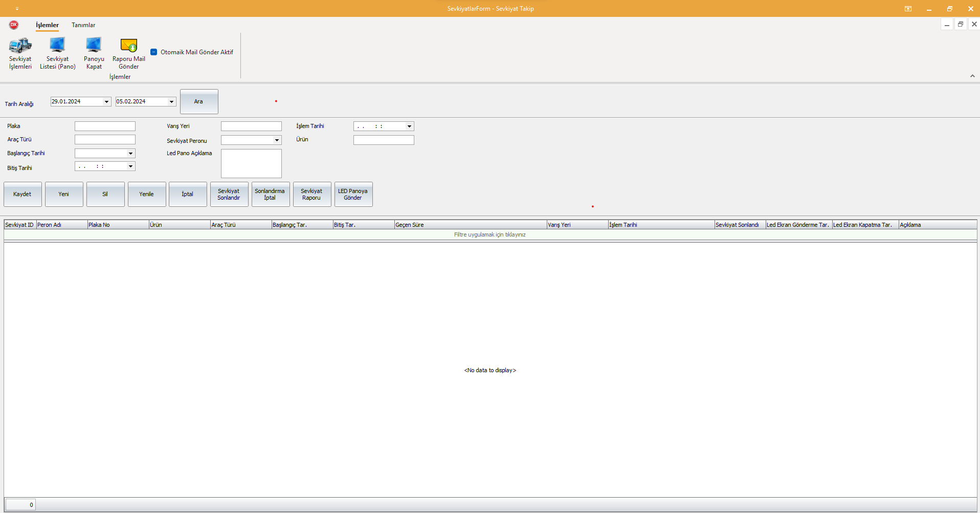Click the Kaydet button

coord(23,195)
